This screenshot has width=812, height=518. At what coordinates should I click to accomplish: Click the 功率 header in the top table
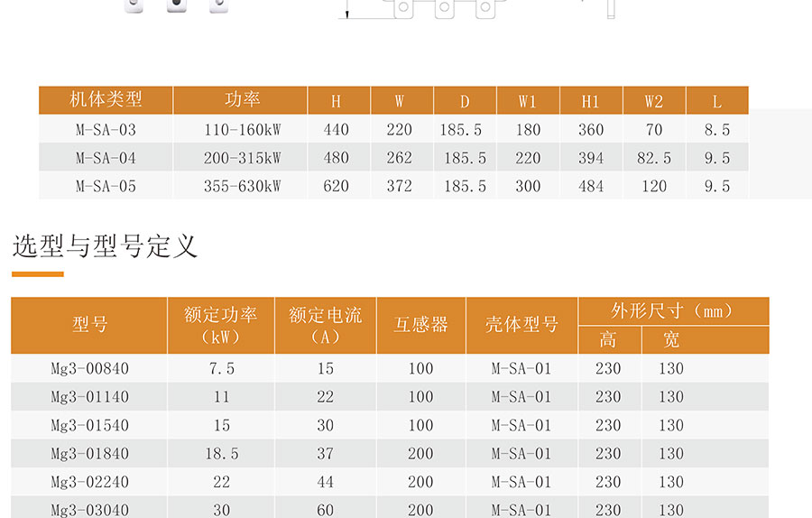click(242, 100)
